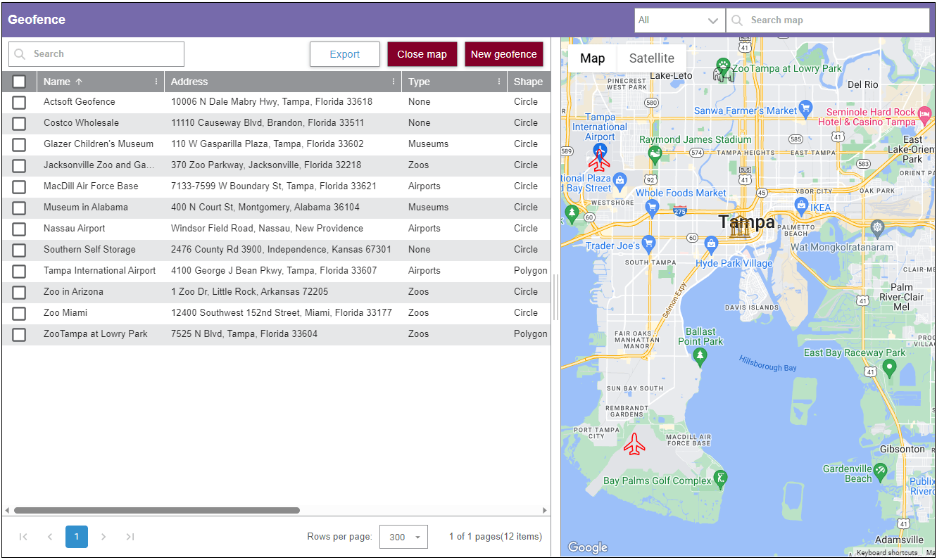
Task: Open the Rows per page dropdown
Action: [404, 537]
